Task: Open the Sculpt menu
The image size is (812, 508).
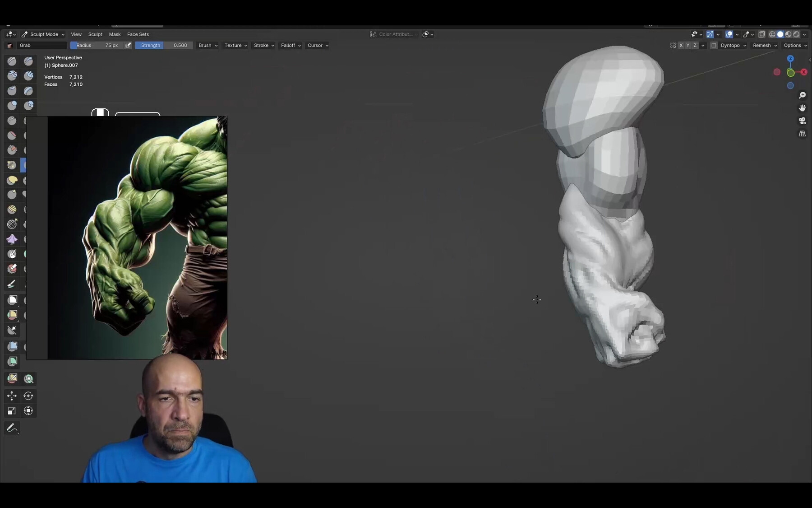Action: coord(95,34)
